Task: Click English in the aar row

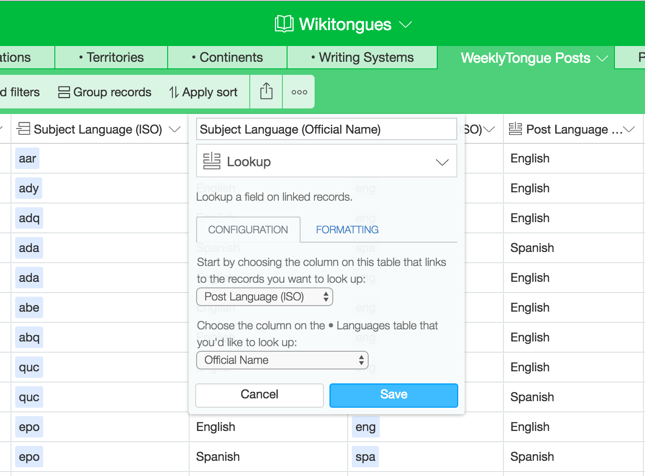Action: point(530,158)
